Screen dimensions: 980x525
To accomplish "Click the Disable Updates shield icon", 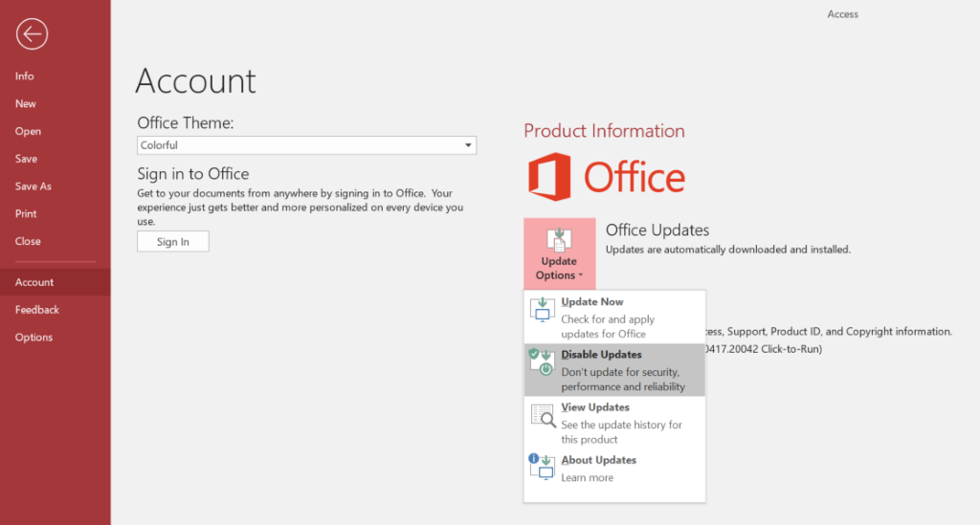I will click(542, 362).
